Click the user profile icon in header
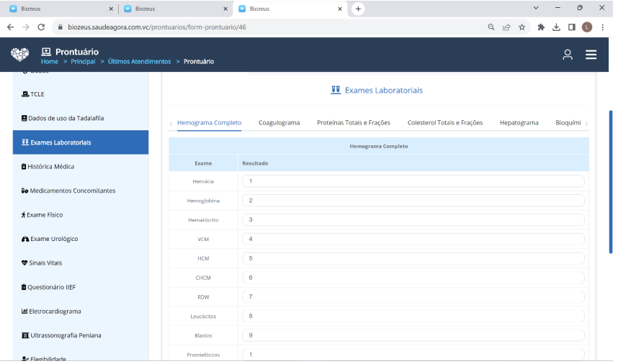This screenshot has height=364, width=618. pos(568,55)
